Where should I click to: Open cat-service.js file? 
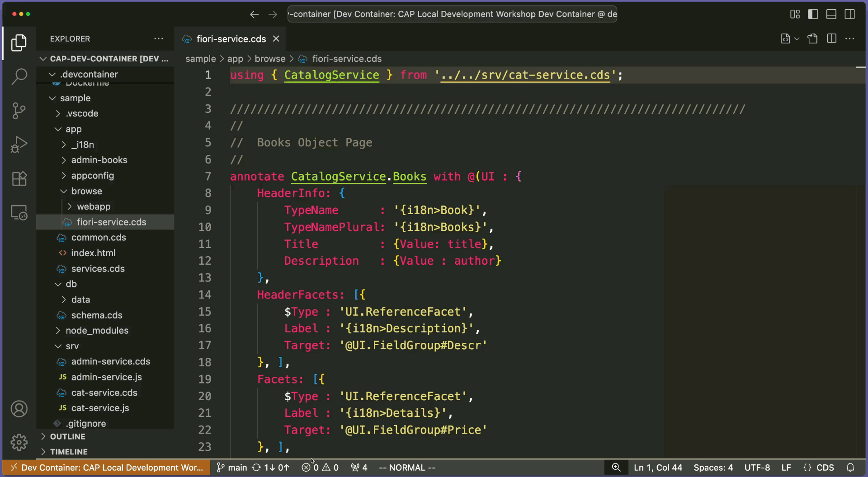coord(105,408)
